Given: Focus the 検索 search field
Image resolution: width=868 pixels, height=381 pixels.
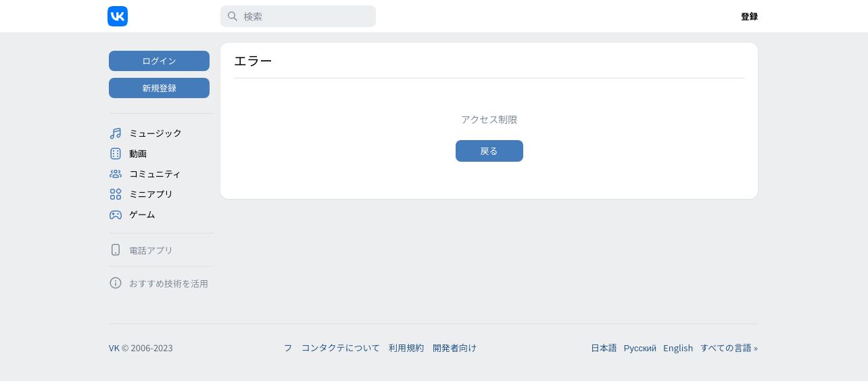Looking at the screenshot, I should tap(298, 16).
